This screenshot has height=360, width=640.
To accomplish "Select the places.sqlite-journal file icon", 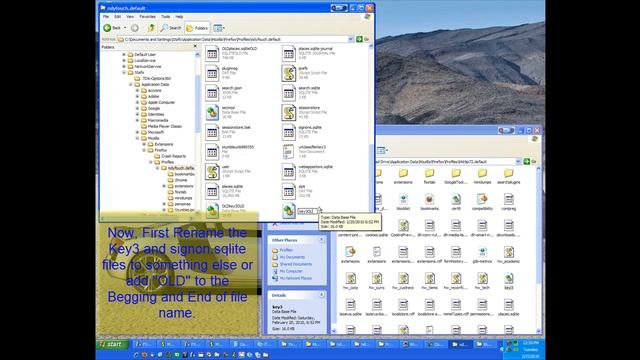I will pyautogui.click(x=289, y=53).
